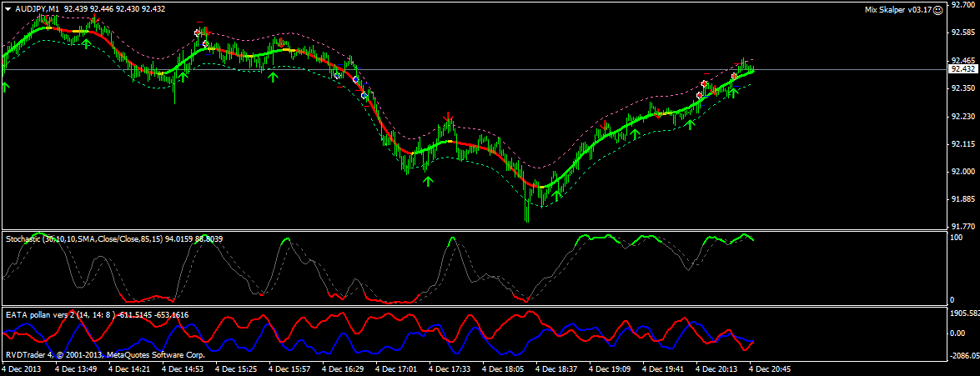
Task: Click the 92.115 price scale label
Action: coord(962,143)
